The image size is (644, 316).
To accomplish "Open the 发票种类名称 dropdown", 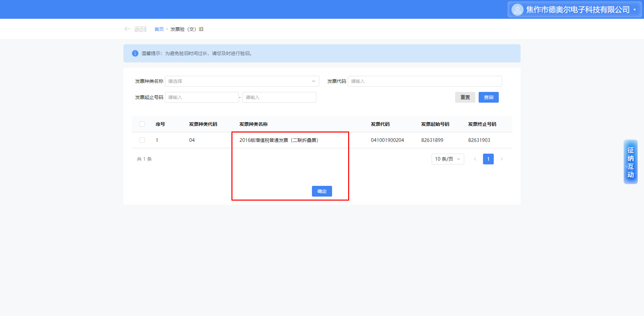I will click(242, 81).
